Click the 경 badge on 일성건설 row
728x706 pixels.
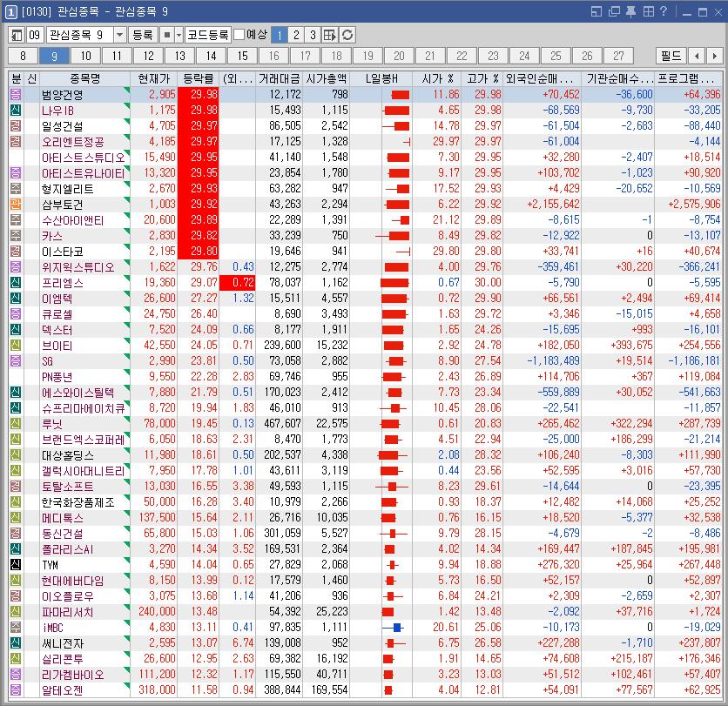tap(16, 125)
